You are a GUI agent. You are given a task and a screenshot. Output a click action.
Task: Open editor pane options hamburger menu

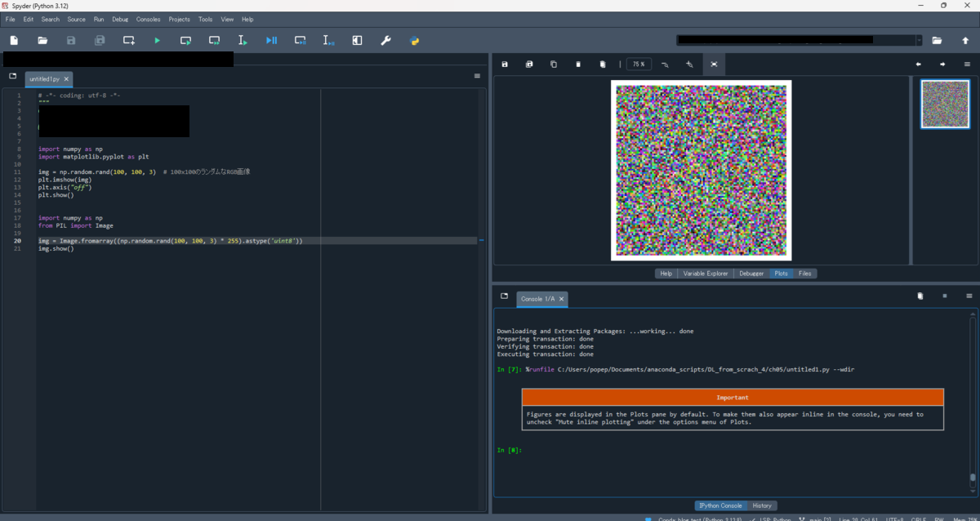coord(477,76)
